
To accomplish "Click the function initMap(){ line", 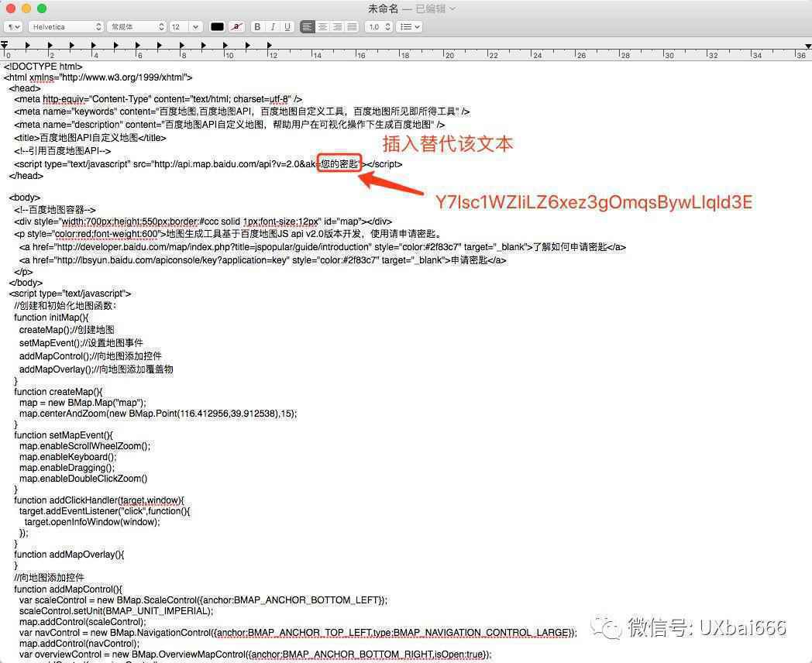I will click(x=51, y=318).
